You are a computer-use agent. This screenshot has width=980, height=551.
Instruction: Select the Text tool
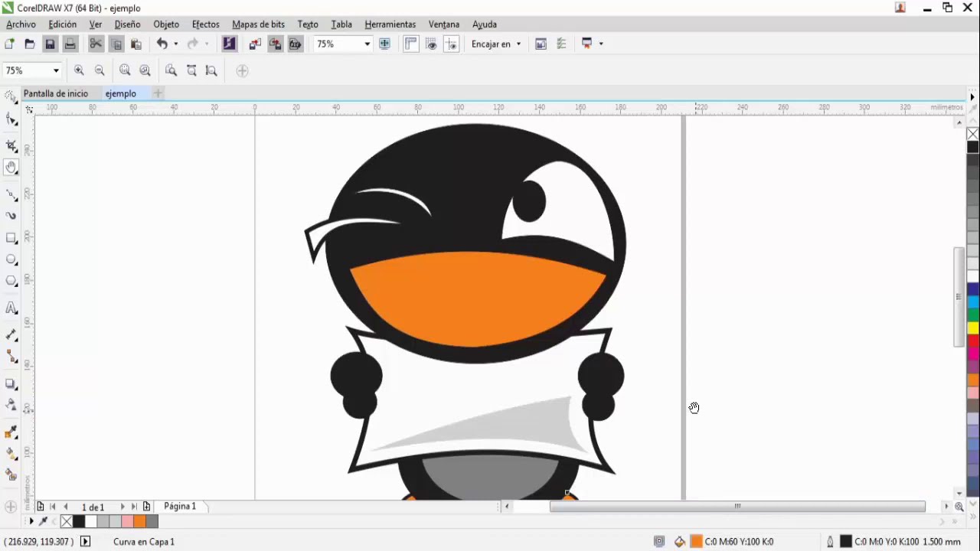click(11, 308)
